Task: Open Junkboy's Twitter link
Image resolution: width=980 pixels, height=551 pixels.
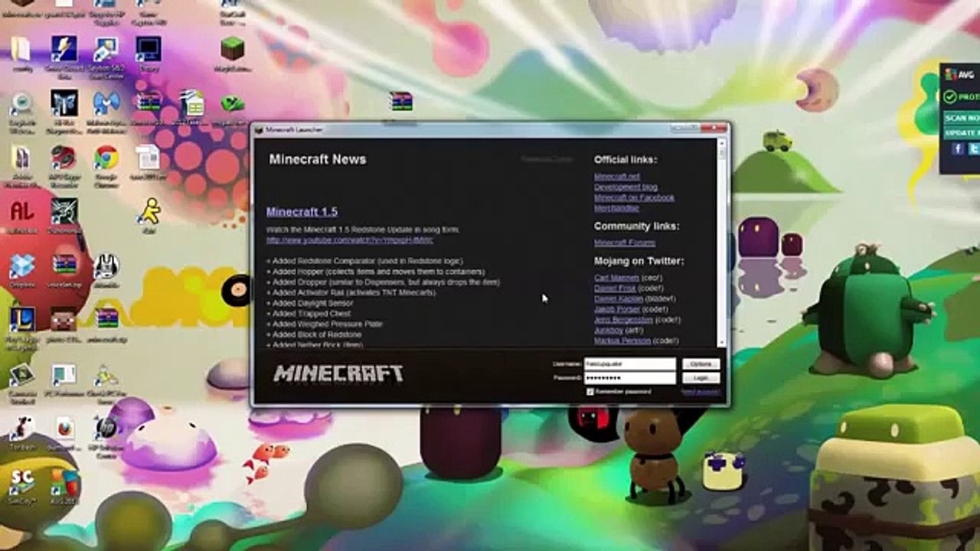Action: click(609, 330)
